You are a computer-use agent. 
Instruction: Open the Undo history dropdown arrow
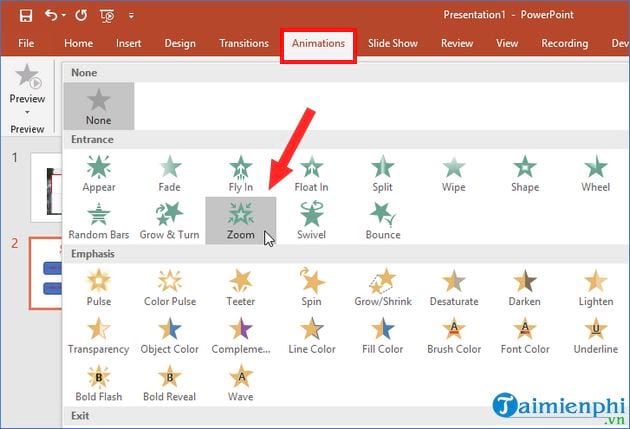(x=64, y=16)
